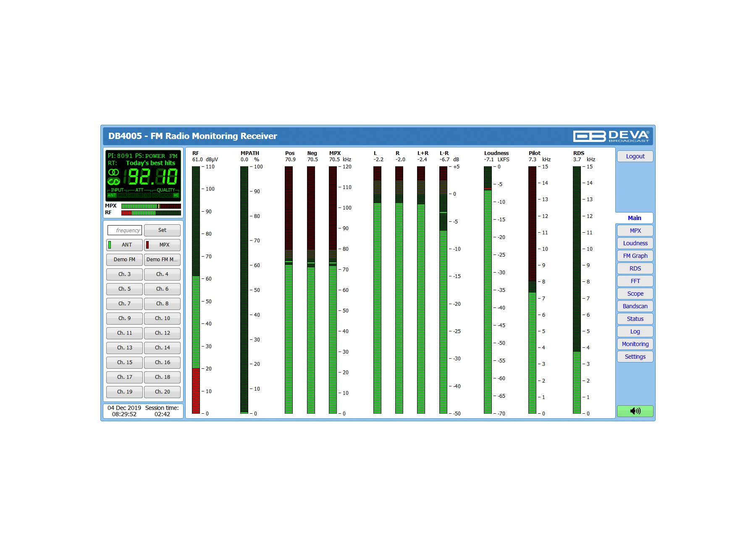756x546 pixels.
Task: Click the small RF horizontal meter
Action: (x=151, y=213)
